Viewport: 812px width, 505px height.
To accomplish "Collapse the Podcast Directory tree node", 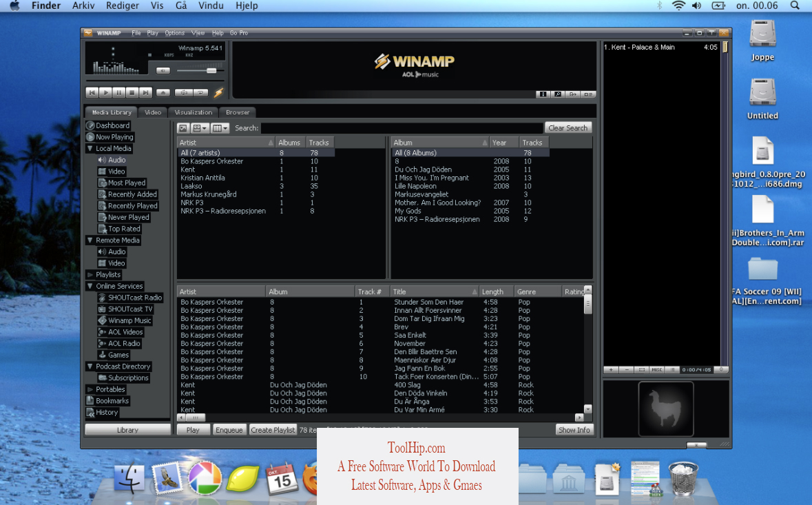I will point(90,367).
